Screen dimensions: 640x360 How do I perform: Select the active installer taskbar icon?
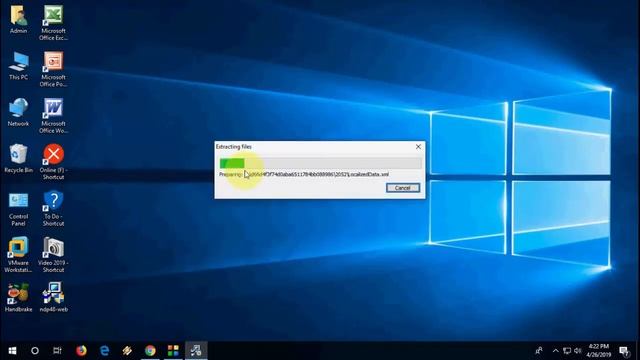pos(196,351)
